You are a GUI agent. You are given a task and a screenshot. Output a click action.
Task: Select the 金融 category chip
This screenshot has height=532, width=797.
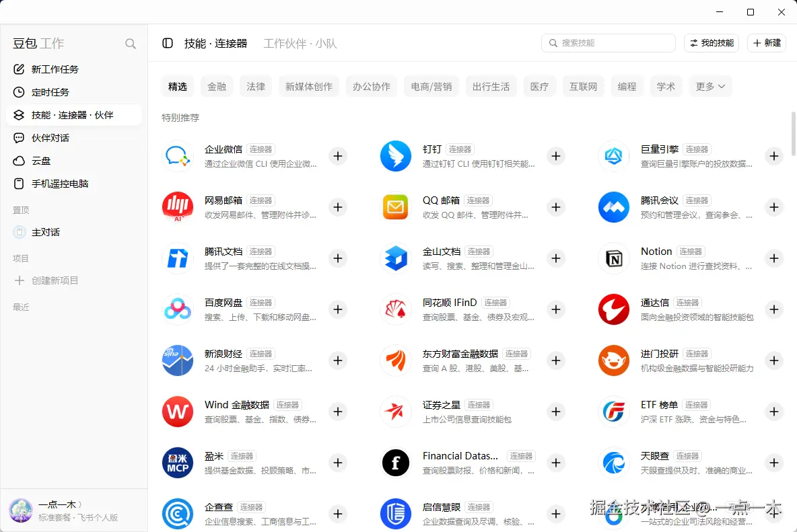(x=217, y=86)
